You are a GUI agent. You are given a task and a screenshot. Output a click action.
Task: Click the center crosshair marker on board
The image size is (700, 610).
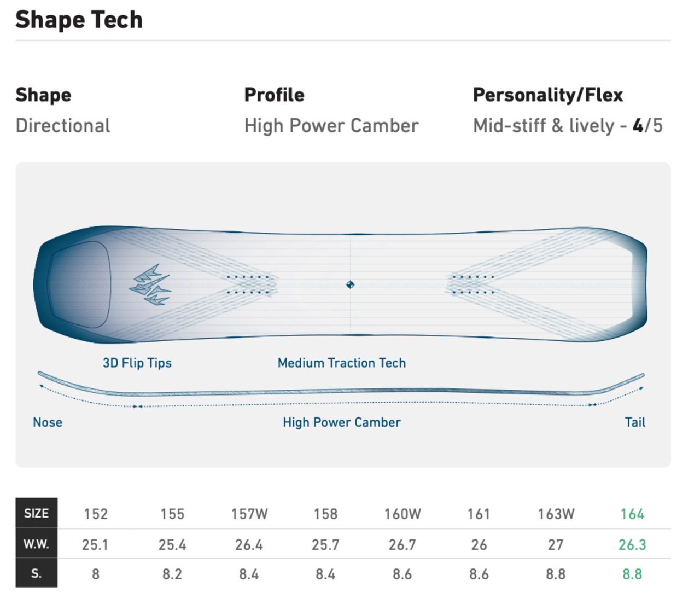pyautogui.click(x=350, y=284)
